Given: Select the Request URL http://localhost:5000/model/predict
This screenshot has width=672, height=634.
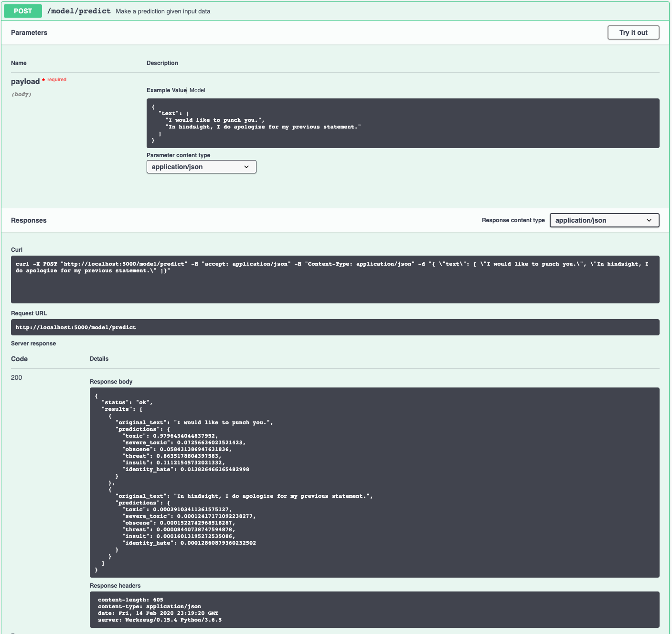Looking at the screenshot, I should coord(76,328).
